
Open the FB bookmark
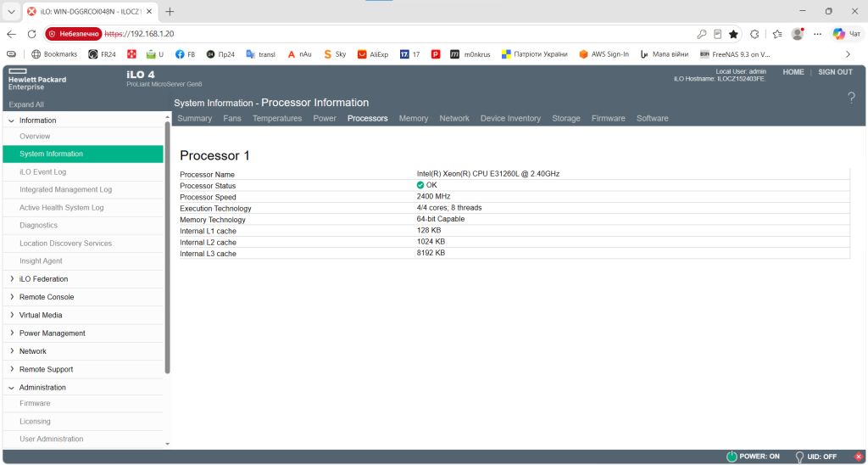pyautogui.click(x=185, y=54)
